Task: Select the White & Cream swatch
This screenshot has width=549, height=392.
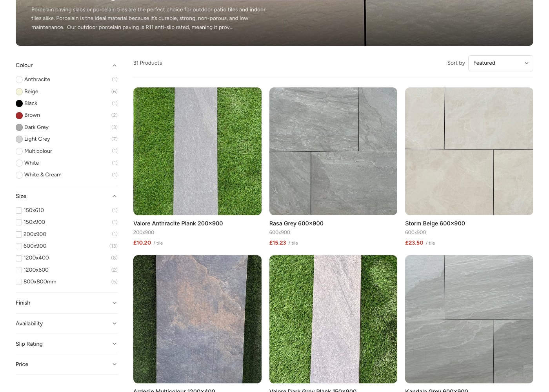Action: [x=19, y=175]
